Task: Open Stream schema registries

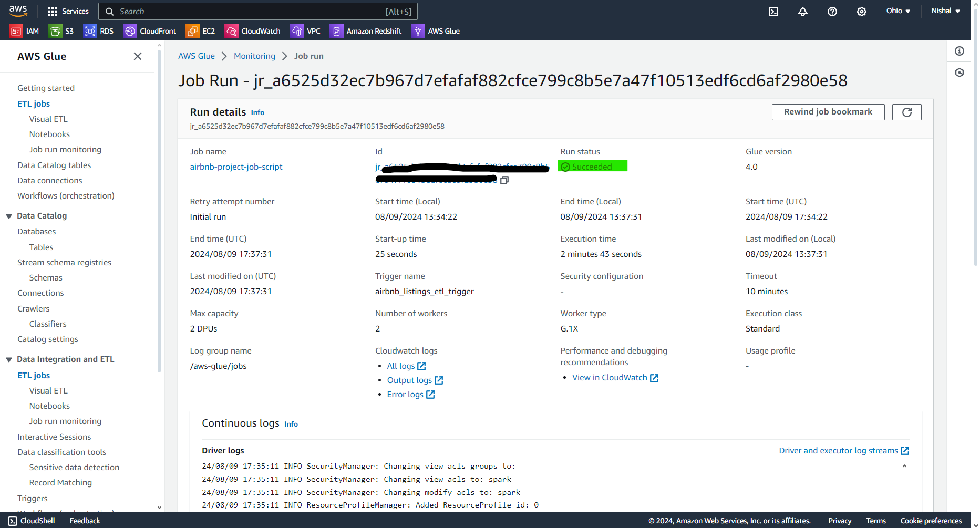Action: 64,263
